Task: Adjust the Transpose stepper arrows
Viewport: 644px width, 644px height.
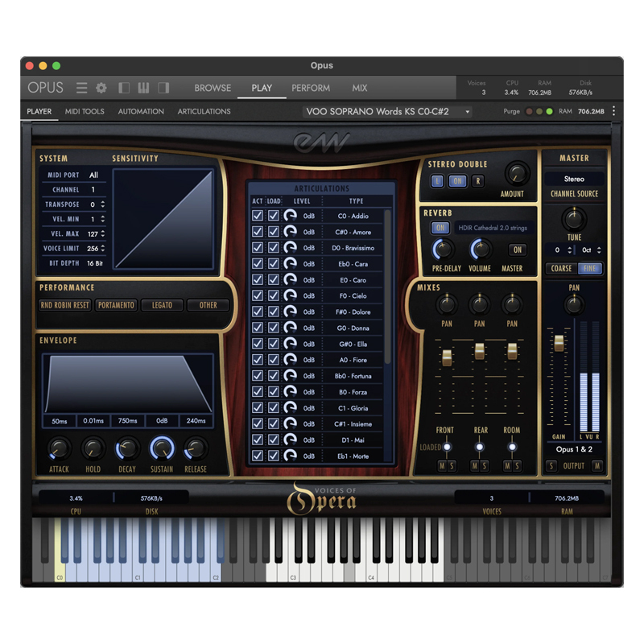Action: 103,204
